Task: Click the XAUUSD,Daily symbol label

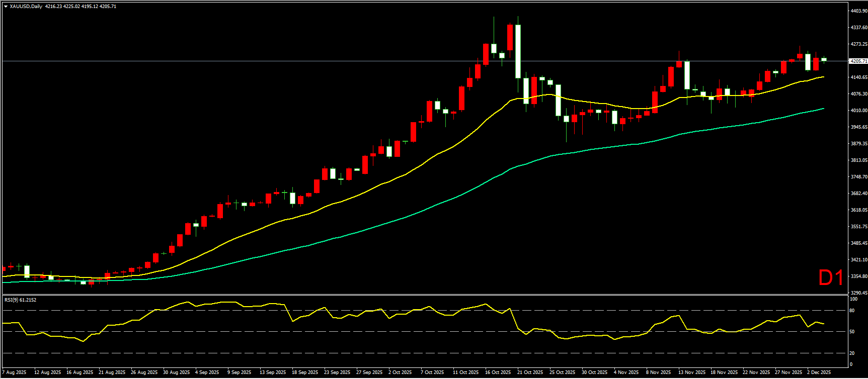Action: [26, 7]
